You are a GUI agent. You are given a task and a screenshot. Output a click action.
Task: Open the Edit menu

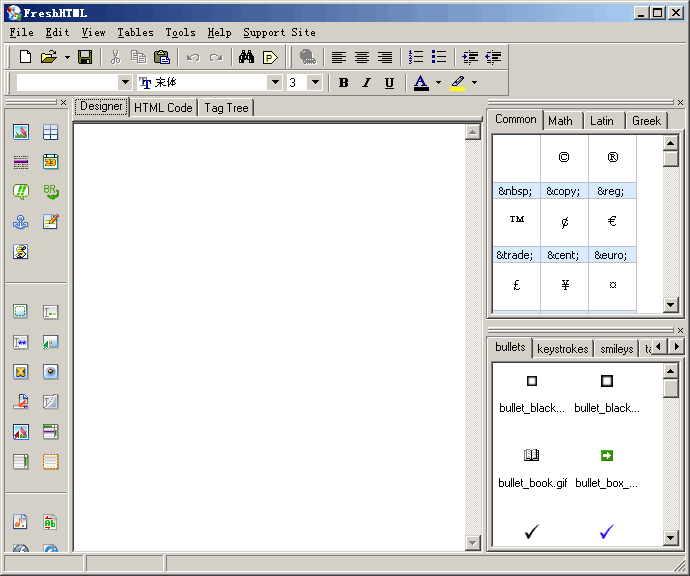pos(58,33)
